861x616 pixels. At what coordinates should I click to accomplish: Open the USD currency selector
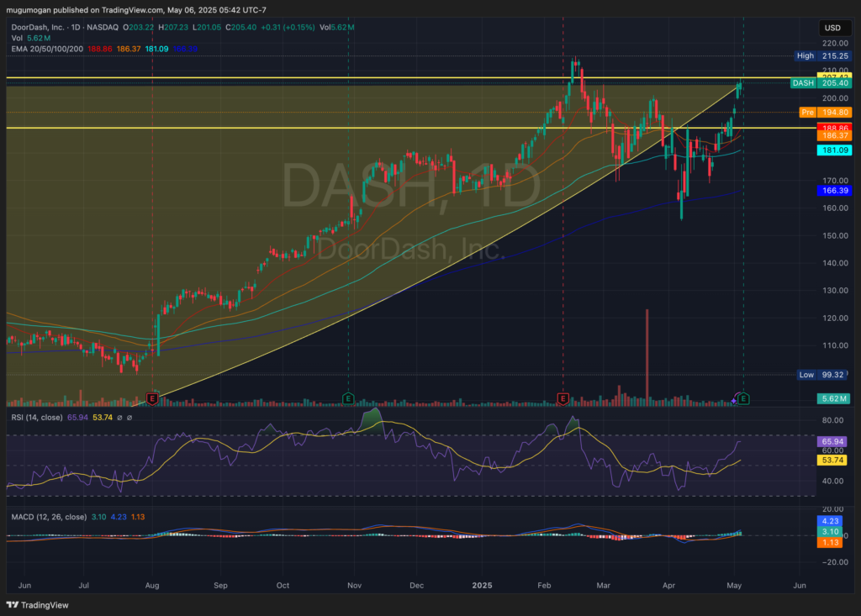click(833, 28)
